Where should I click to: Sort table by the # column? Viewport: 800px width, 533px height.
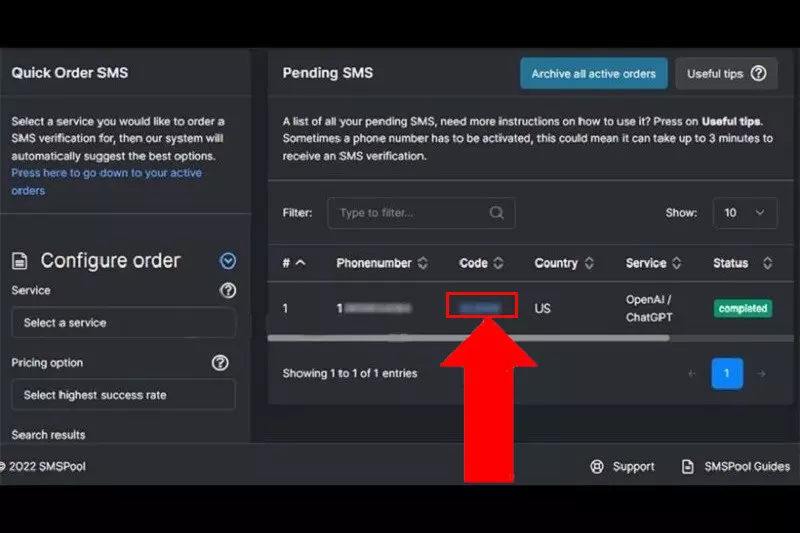[x=294, y=263]
